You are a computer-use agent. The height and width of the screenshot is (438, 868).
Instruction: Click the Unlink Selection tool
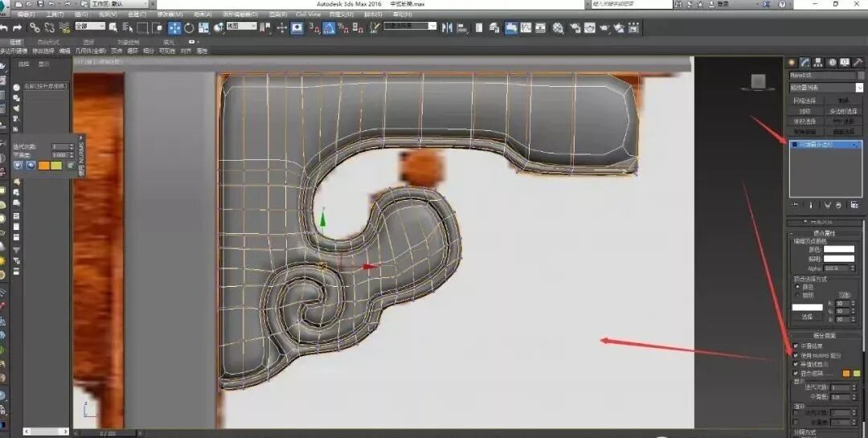click(x=50, y=27)
